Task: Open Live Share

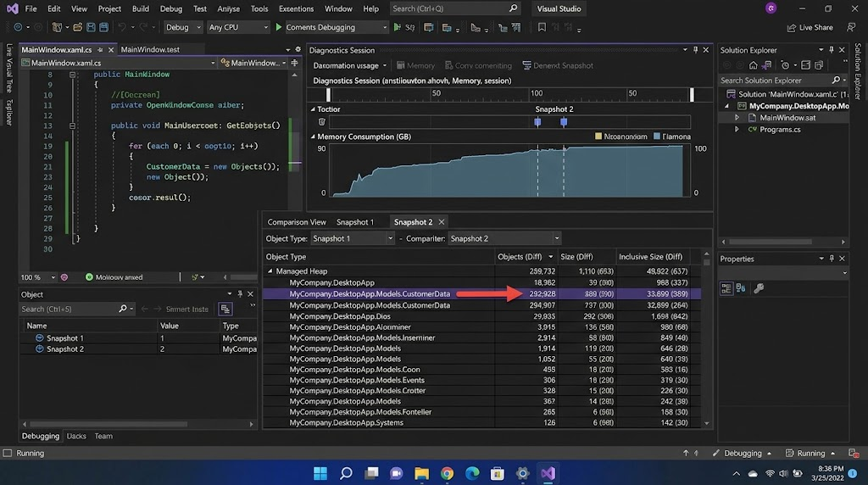Action: click(810, 27)
